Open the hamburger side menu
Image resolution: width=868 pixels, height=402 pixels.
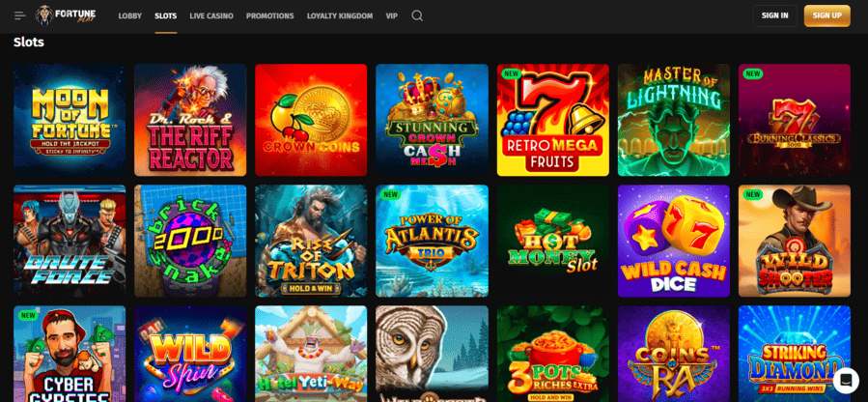[x=20, y=15]
